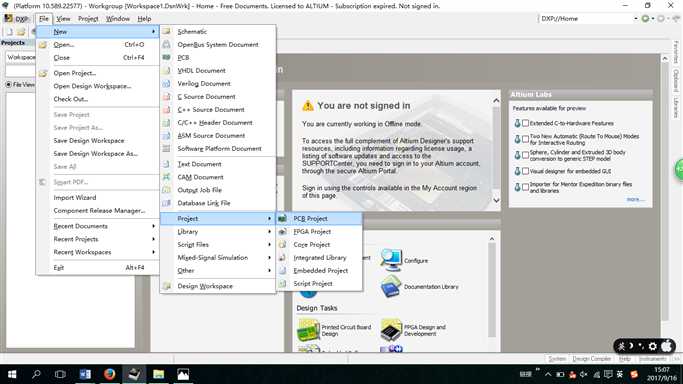This screenshot has height=384, width=683.
Task: Click the Text Document icon
Action: coord(166,164)
